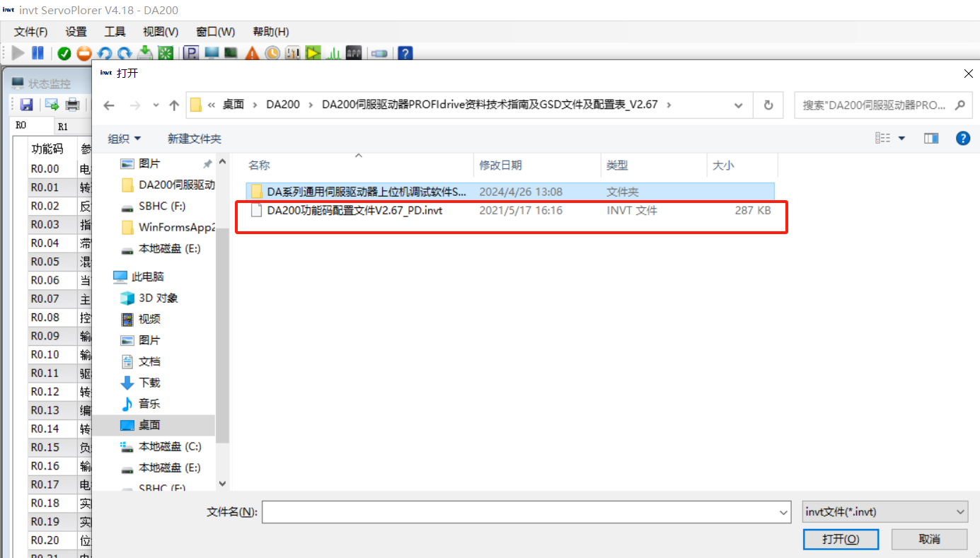Switch to the R1 tab

point(63,127)
